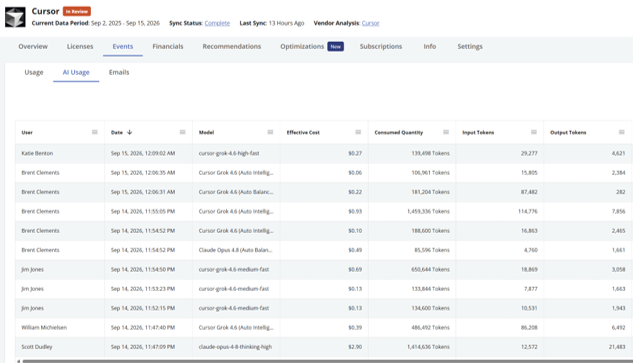Open the Cursor vendor analysis link
Image resolution: width=633 pixels, height=363 pixels.
(x=371, y=23)
